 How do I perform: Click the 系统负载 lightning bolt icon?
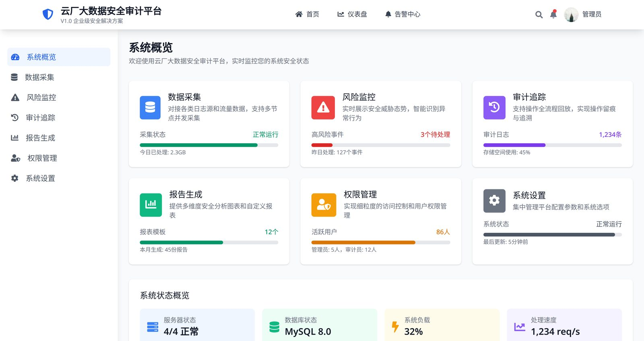pyautogui.click(x=395, y=327)
